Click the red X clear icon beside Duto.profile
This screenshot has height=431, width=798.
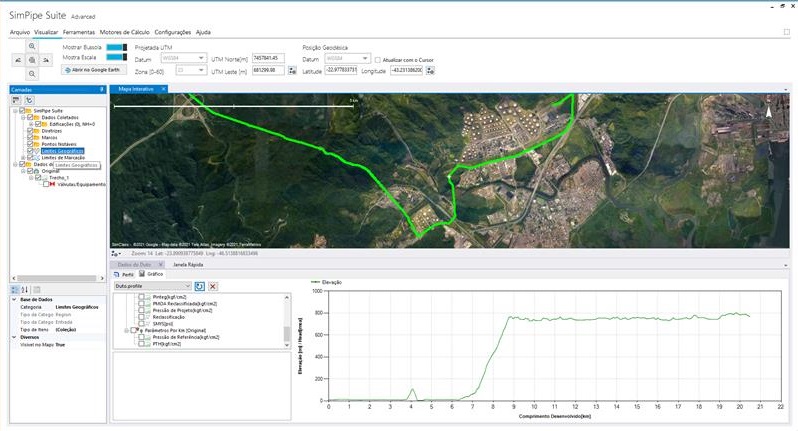click(x=213, y=286)
